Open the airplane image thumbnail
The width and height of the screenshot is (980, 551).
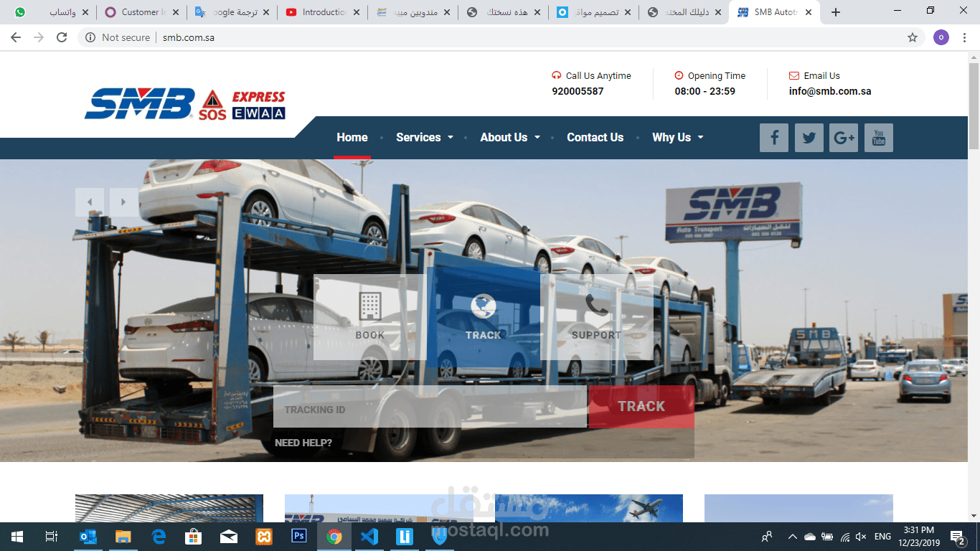tap(589, 508)
